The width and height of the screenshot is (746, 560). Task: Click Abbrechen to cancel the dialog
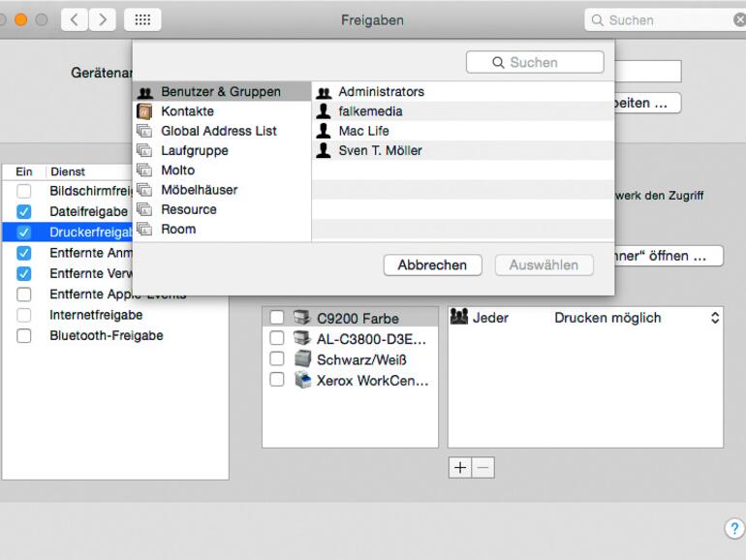[432, 265]
